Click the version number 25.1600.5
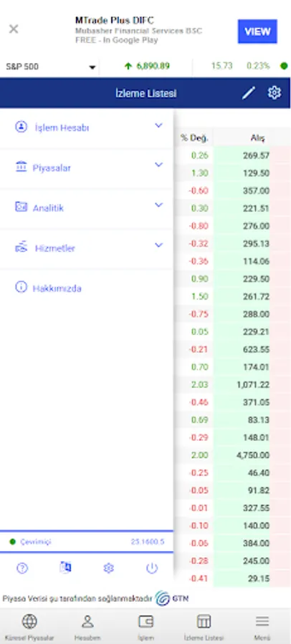Image resolution: width=291 pixels, height=644 pixels. (148, 542)
